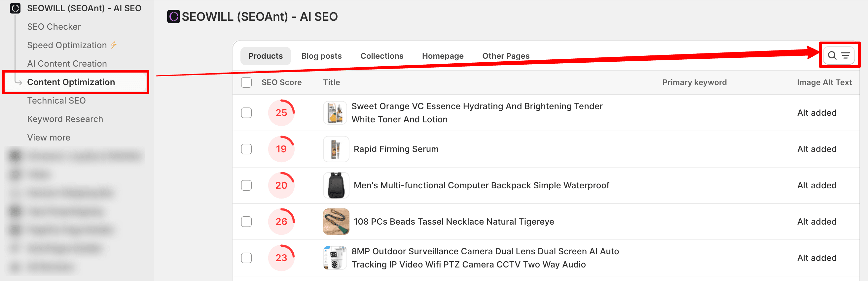Select the Men's Backpack row checkbox
This screenshot has width=868, height=281.
246,185
